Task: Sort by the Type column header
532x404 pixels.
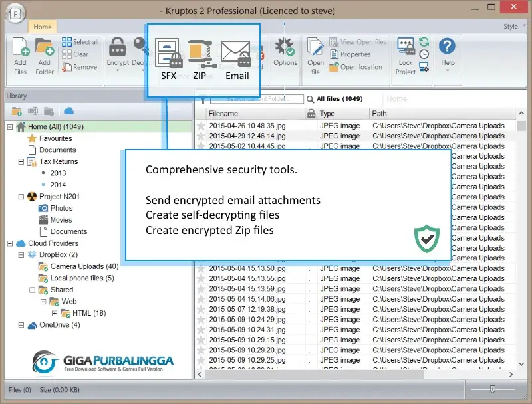Action: [x=343, y=114]
